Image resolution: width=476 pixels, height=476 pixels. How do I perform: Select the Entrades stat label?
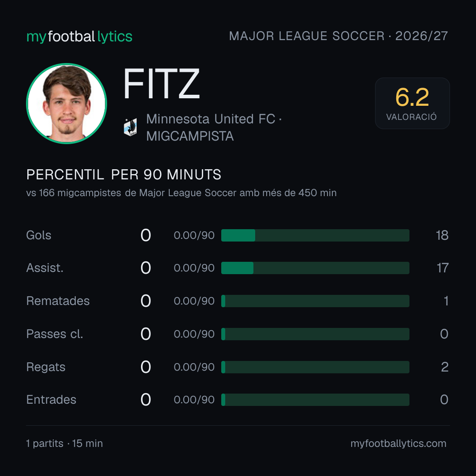[x=51, y=399]
